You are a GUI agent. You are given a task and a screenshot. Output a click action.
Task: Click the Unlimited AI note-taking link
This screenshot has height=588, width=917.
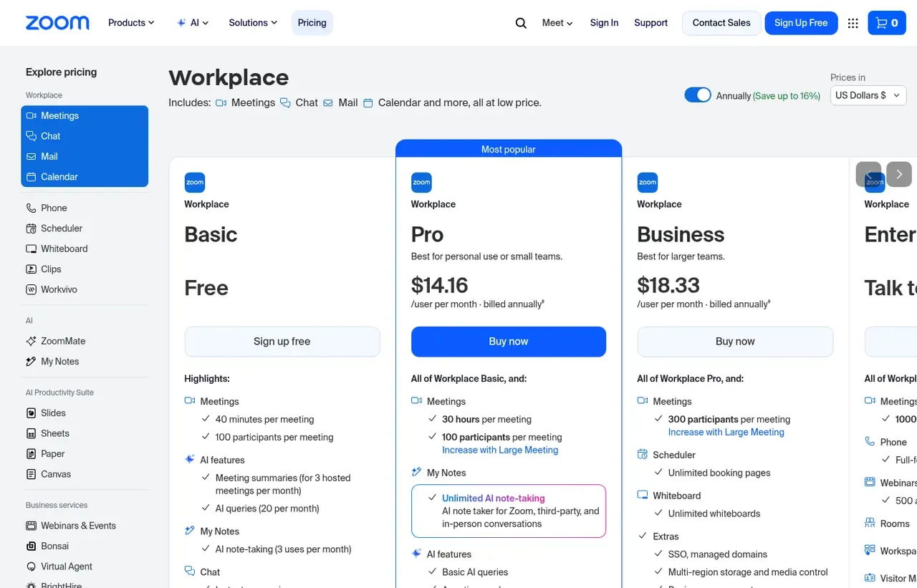pyautogui.click(x=494, y=498)
